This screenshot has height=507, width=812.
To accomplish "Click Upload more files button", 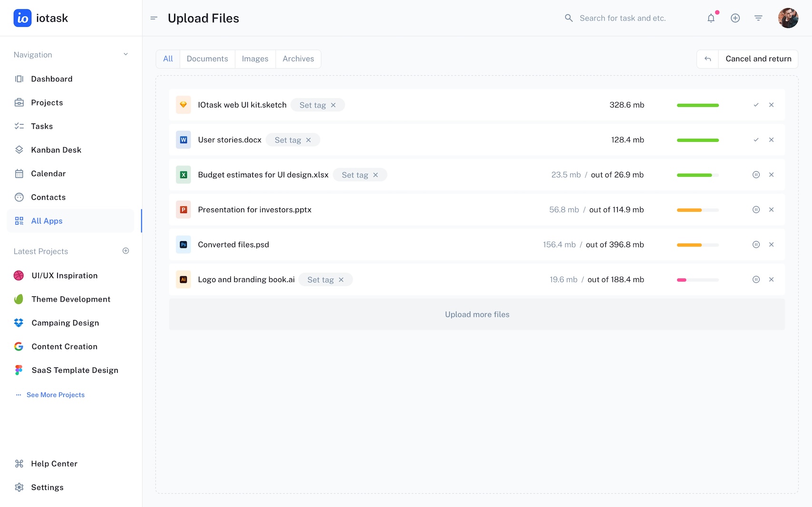I will pyautogui.click(x=477, y=314).
